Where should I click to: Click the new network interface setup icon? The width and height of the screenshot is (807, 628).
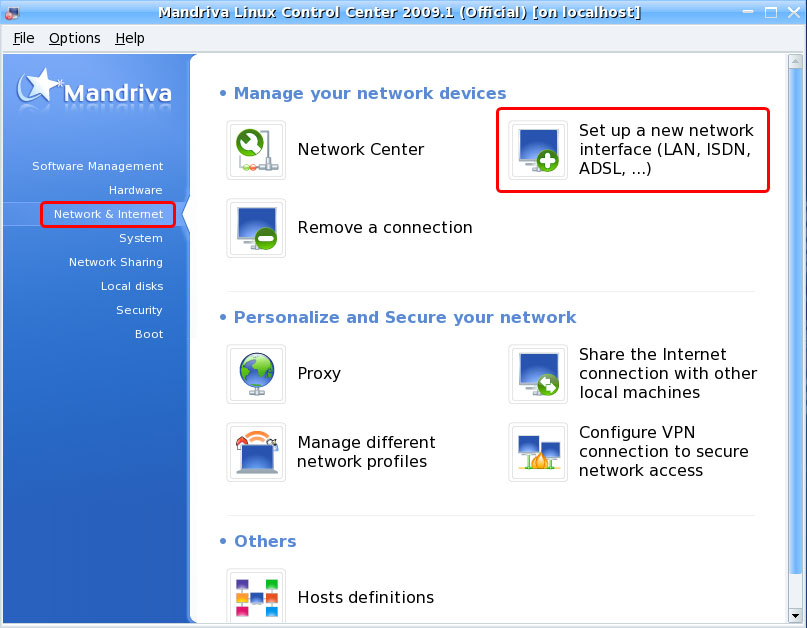[x=538, y=150]
